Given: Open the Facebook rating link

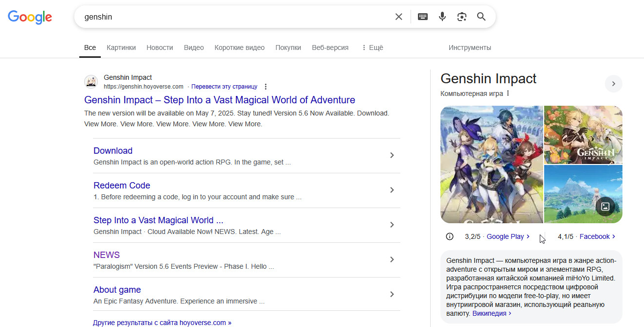Looking at the screenshot, I should click(598, 236).
